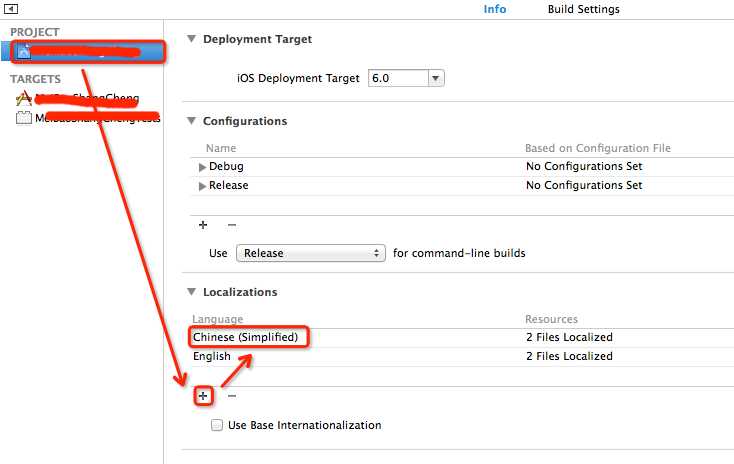This screenshot has width=734, height=464.
Task: Toggle the sidebar panel icon at top-left
Action: coord(10,8)
